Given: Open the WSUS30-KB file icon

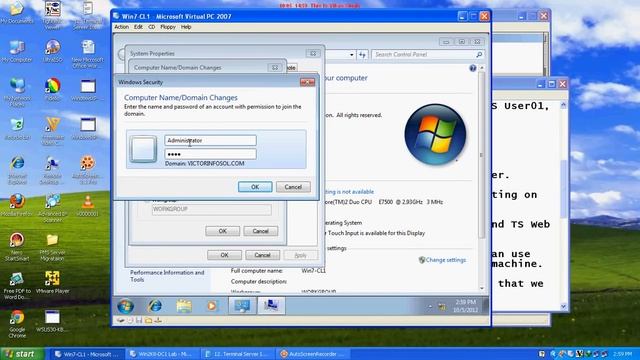Looking at the screenshot, I should (x=52, y=321).
